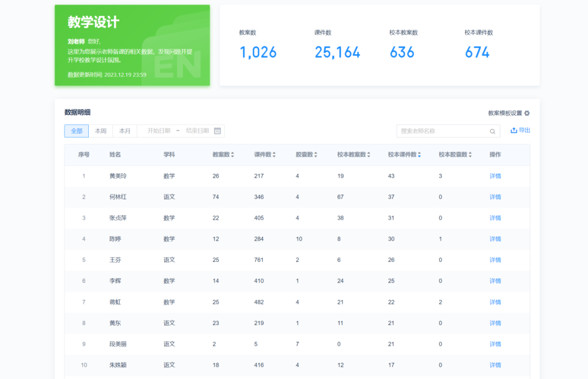Click the 导出 export button
Image resolution: width=588 pixels, height=379 pixels.
[524, 131]
